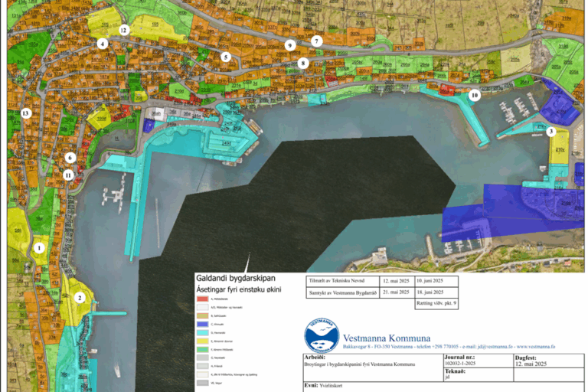Viewport: 588px width, 392px height.
Task: Select the dark blue legend swatch
Action: (x=202, y=325)
